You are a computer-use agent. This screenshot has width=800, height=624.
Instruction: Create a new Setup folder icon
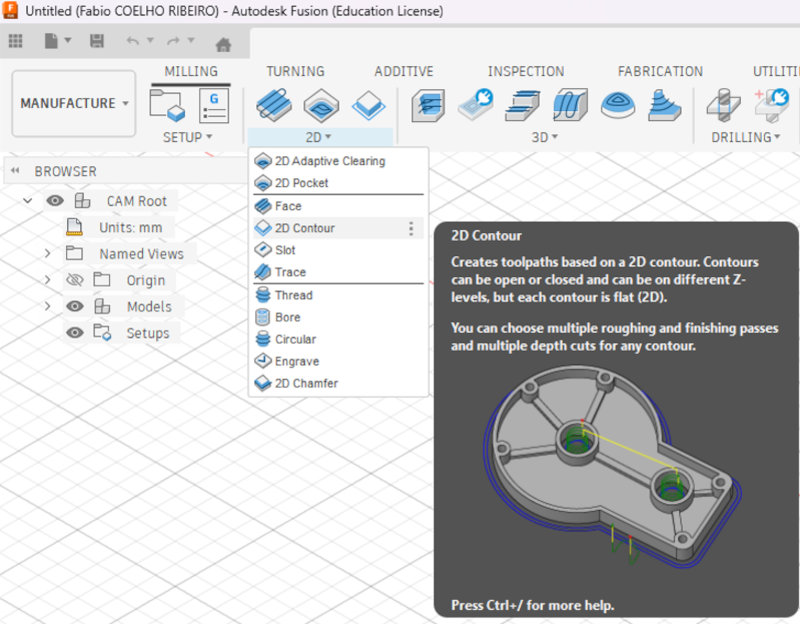(x=167, y=106)
